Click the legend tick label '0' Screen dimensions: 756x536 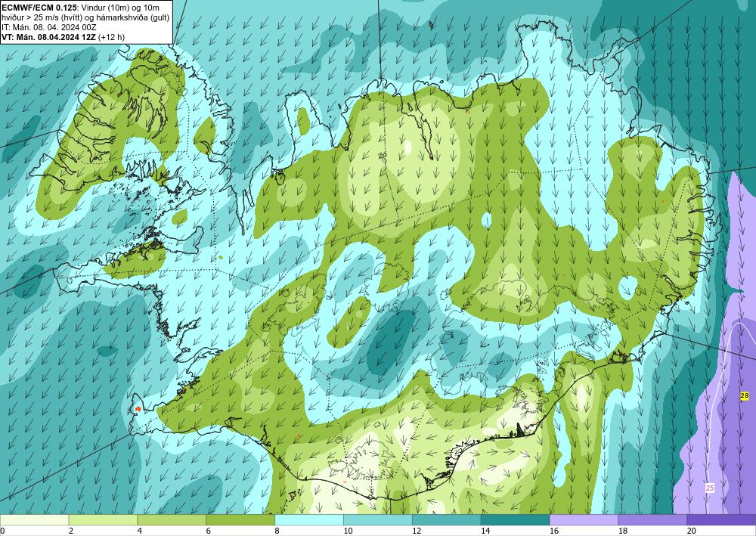[x=2, y=531]
